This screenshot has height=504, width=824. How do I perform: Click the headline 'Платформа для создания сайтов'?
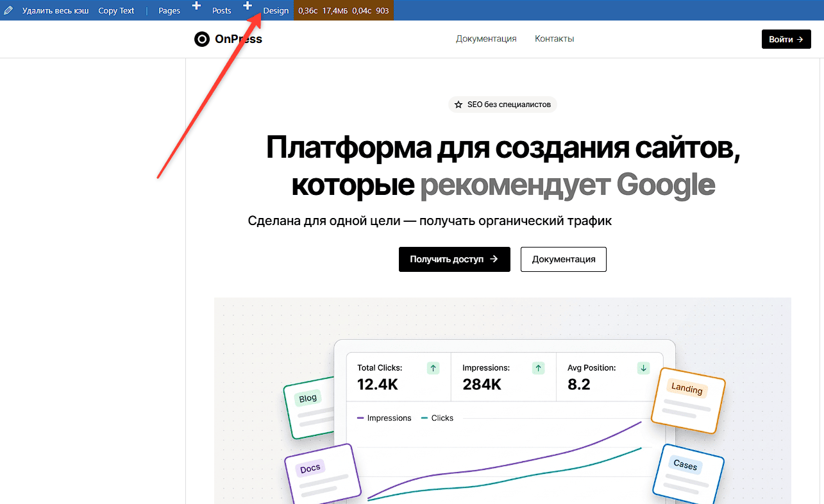pyautogui.click(x=503, y=148)
